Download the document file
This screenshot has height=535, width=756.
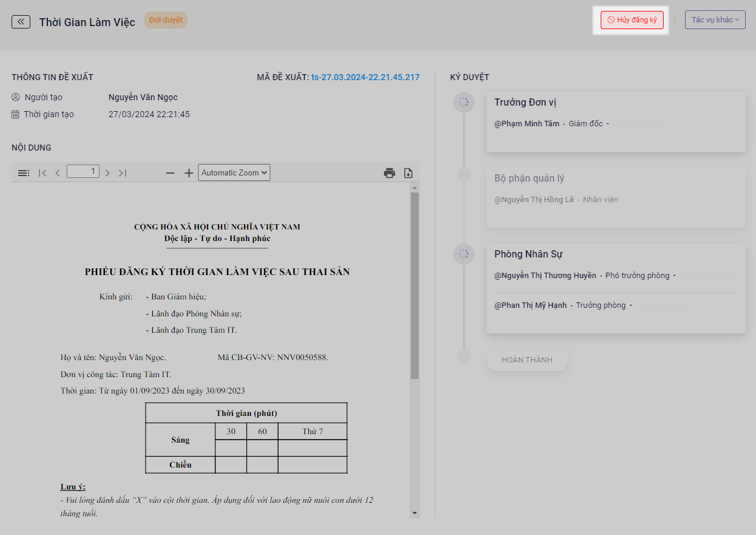coord(408,173)
